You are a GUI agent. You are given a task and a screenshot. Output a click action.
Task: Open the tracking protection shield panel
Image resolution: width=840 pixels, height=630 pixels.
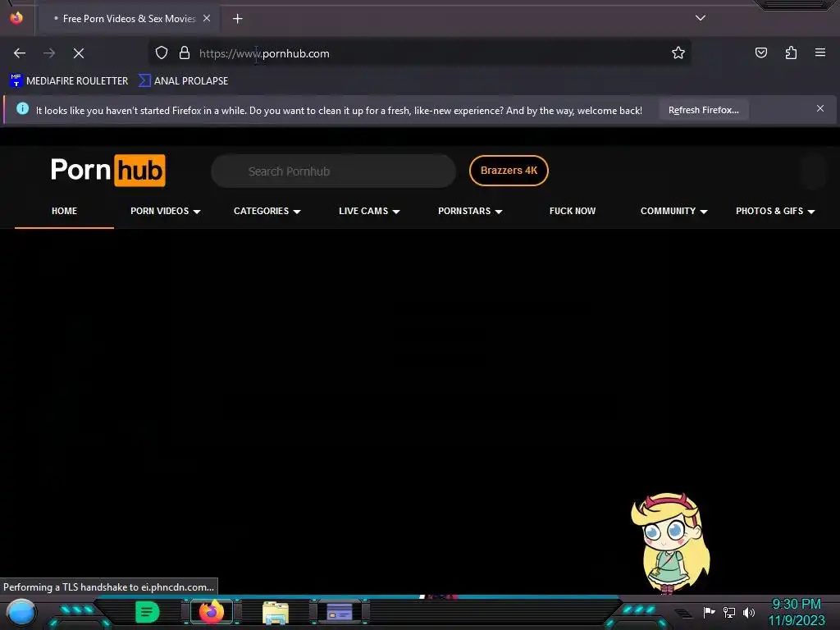(162, 53)
